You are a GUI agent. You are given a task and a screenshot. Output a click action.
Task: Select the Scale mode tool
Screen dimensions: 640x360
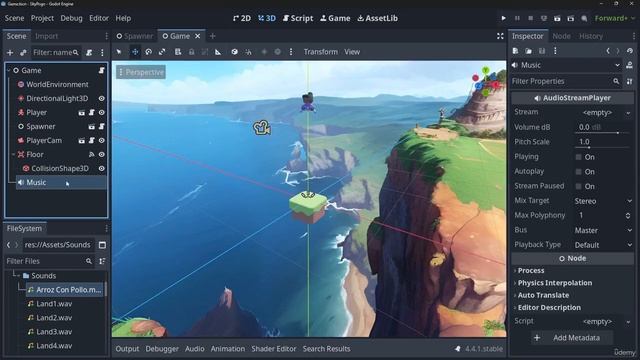[x=162, y=52]
